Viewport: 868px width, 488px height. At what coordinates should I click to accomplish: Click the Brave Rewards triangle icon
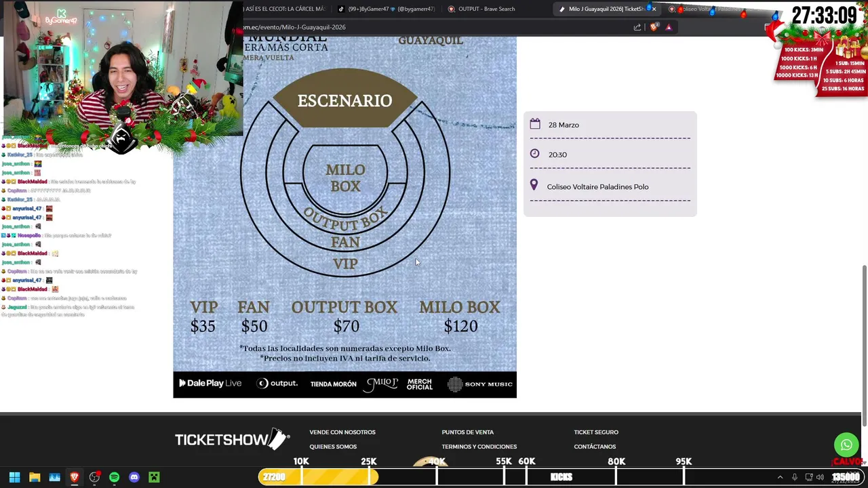[669, 27]
